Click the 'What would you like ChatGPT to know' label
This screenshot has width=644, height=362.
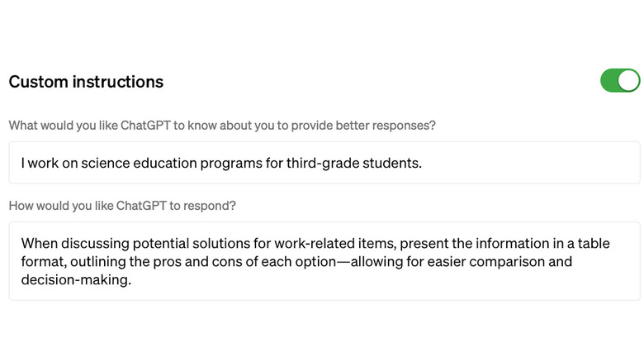(222, 126)
